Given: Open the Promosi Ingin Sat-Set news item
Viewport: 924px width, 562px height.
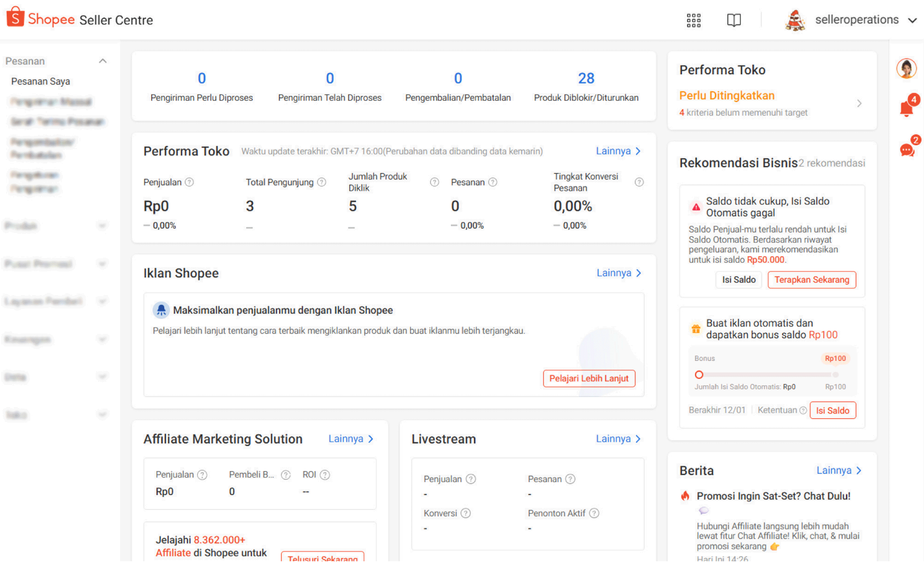Looking at the screenshot, I should coord(773,496).
